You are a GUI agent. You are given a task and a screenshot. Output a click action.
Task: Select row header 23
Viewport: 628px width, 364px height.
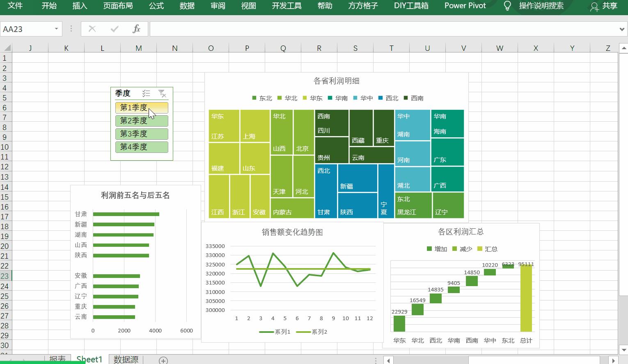5,276
